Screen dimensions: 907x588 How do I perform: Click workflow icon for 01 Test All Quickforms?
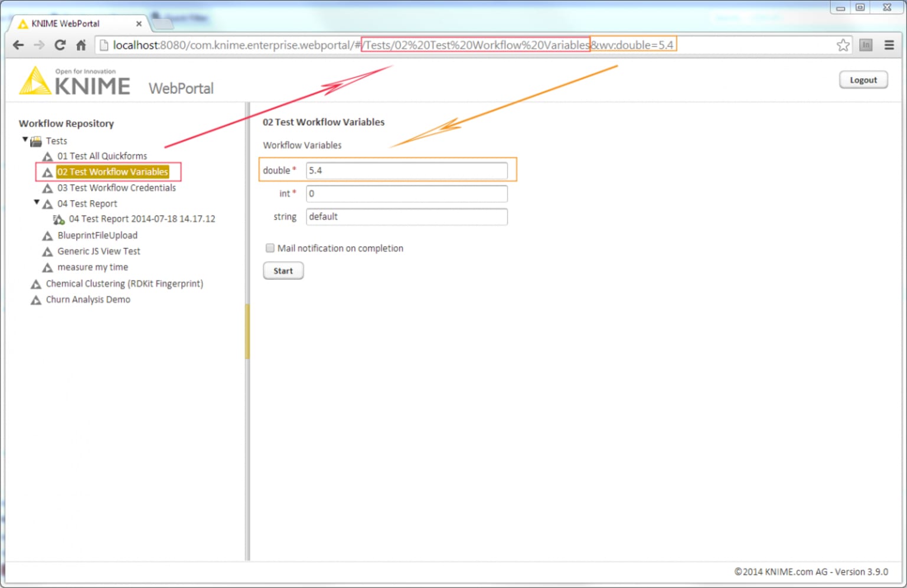pos(48,156)
